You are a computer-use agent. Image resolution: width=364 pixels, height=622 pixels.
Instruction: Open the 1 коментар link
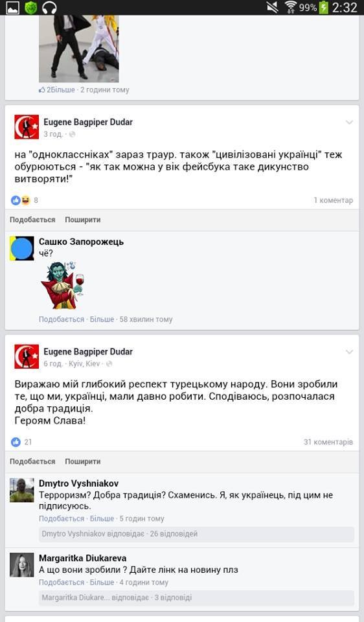pos(334,200)
